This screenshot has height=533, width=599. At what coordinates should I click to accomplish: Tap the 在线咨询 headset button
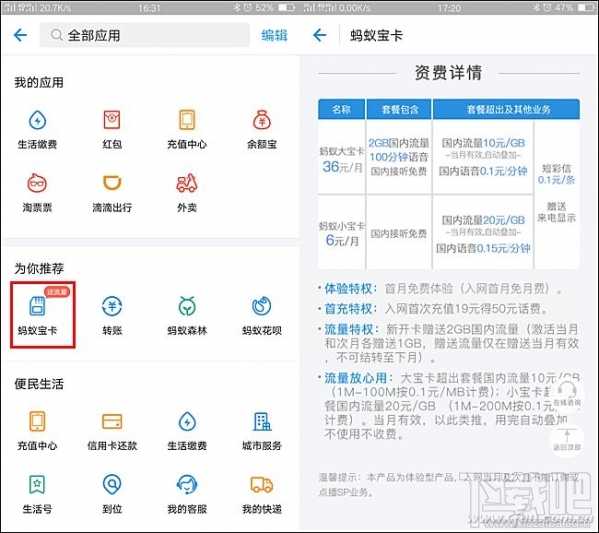[567, 395]
